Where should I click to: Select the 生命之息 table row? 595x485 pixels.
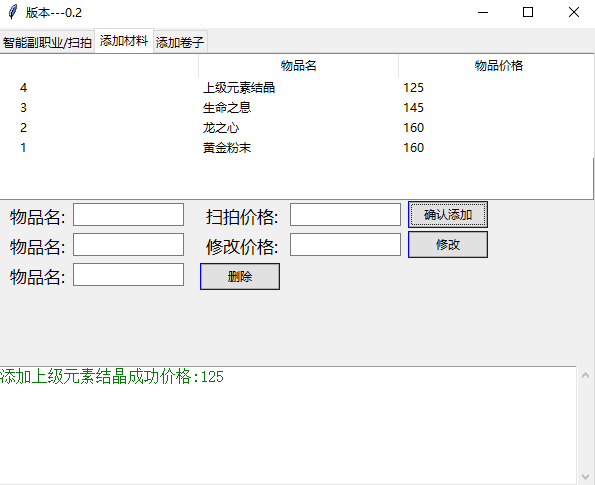(297, 108)
